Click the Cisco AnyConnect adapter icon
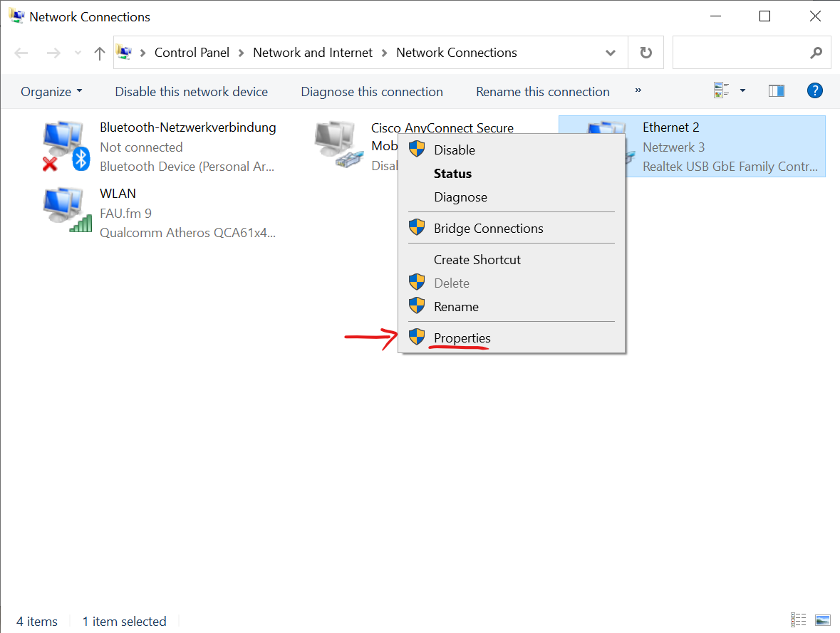The image size is (840, 633). click(336, 145)
